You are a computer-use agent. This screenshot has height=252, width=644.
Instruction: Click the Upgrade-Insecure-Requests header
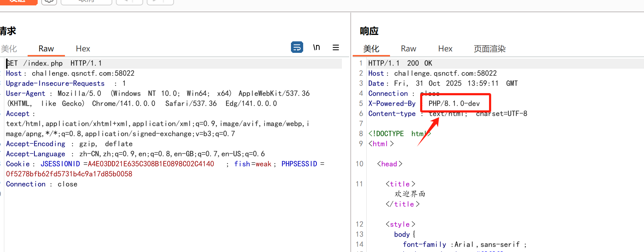coord(55,83)
